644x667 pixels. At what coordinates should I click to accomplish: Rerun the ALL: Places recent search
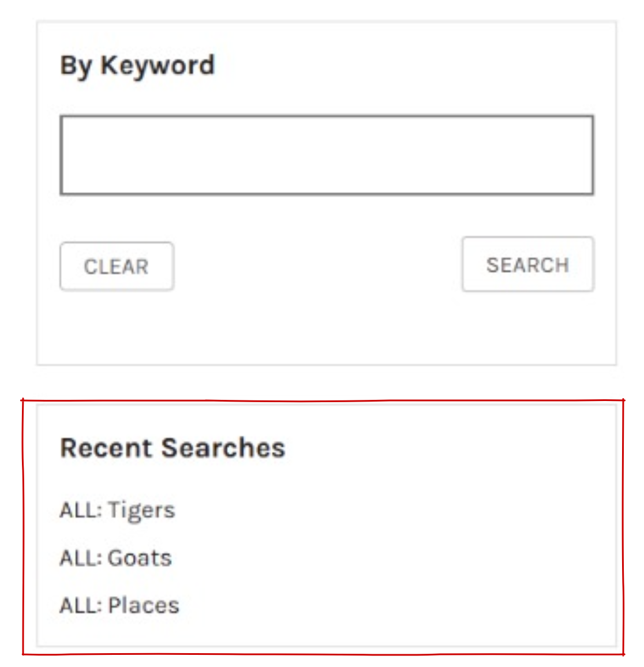tap(119, 605)
